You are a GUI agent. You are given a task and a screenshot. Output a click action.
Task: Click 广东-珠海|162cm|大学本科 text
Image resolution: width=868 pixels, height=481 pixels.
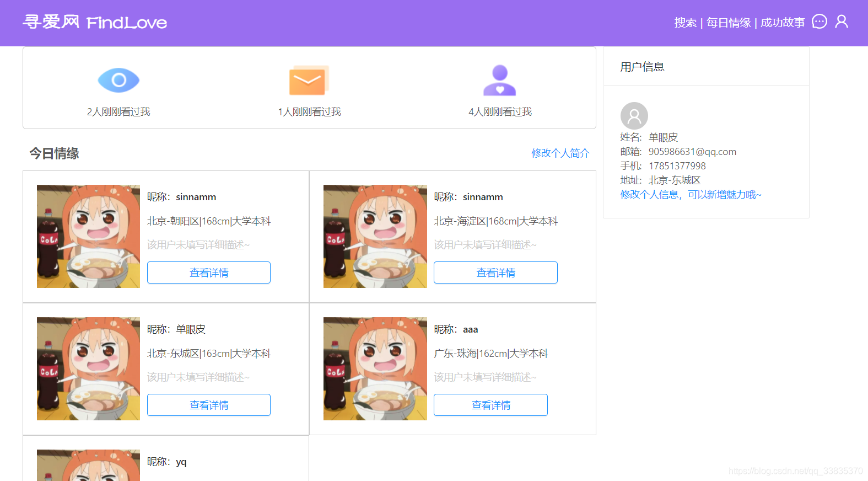[x=491, y=354]
